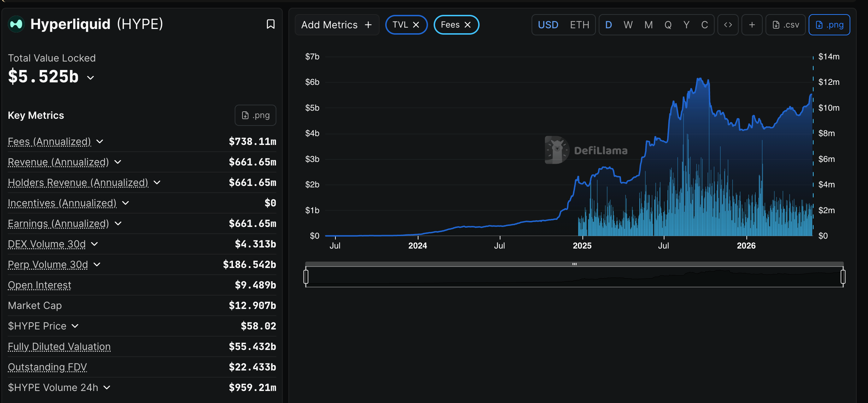868x403 pixels.
Task: Click the plus icon beside embed button
Action: point(752,25)
